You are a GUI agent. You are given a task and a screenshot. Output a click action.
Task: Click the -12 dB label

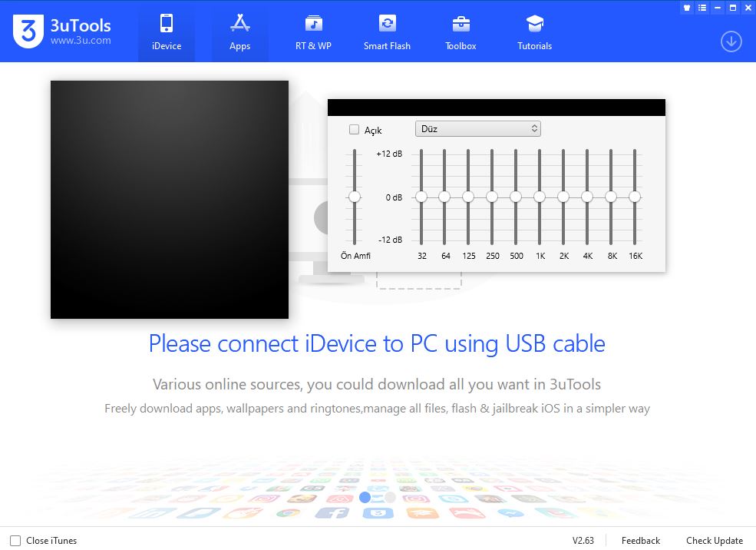(390, 240)
